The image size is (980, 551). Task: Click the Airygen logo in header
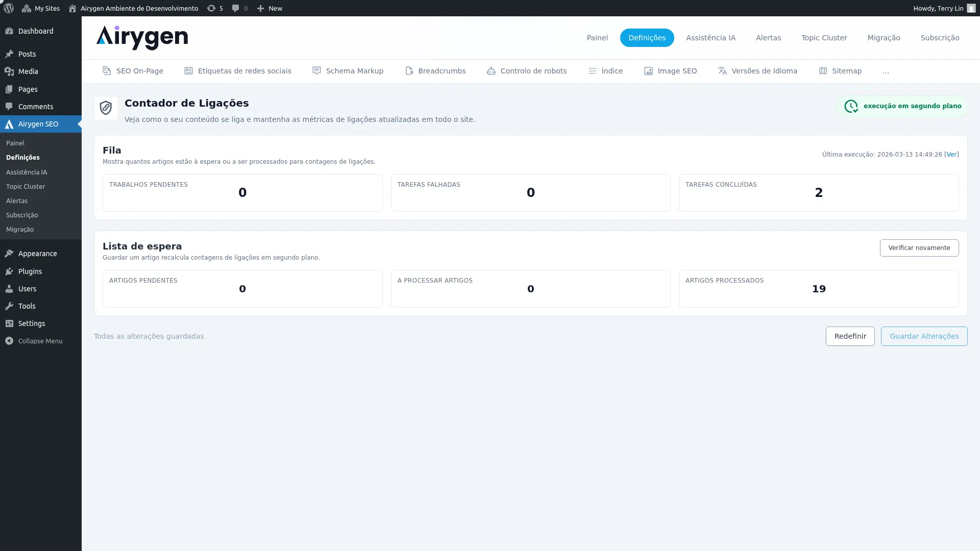(x=142, y=38)
